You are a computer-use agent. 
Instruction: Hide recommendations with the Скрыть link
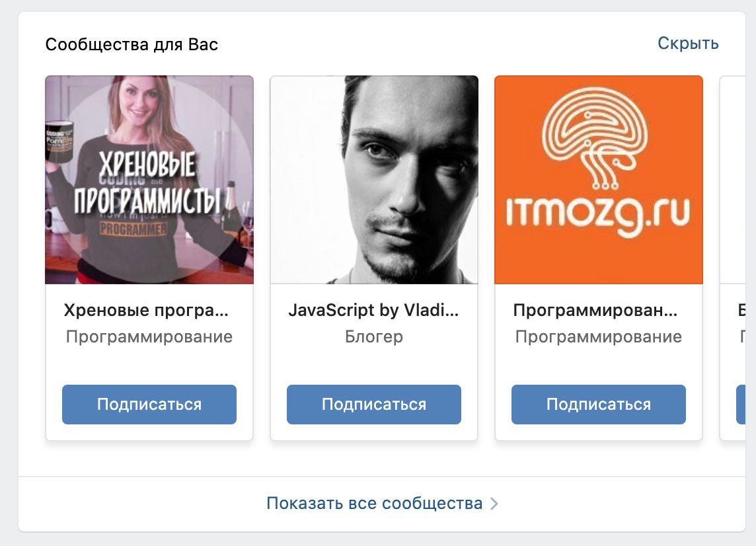688,44
